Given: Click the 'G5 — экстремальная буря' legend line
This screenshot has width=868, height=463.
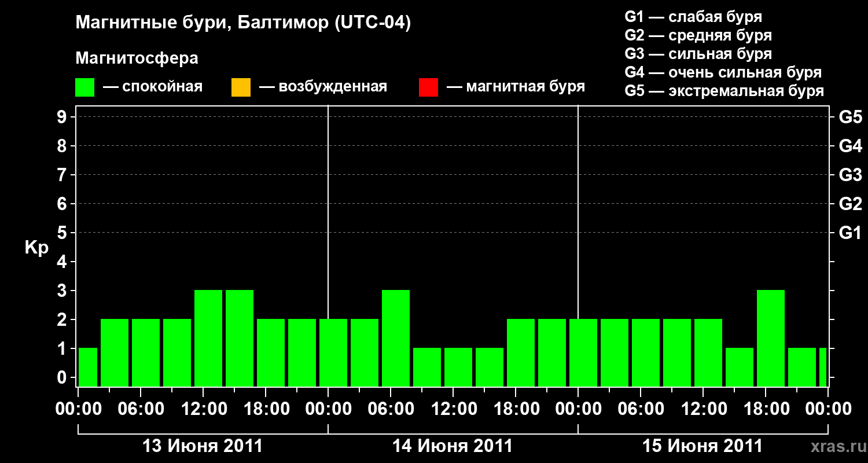Looking at the screenshot, I should (x=724, y=91).
